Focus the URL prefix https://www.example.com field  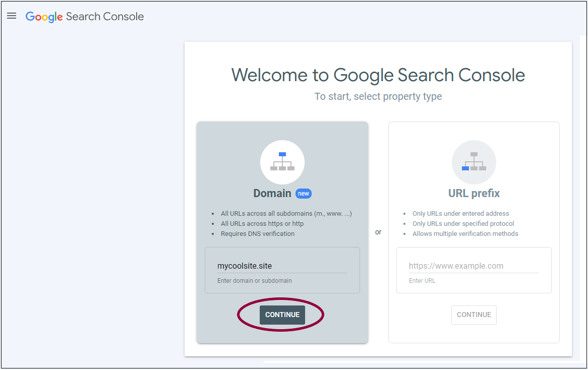point(474,266)
